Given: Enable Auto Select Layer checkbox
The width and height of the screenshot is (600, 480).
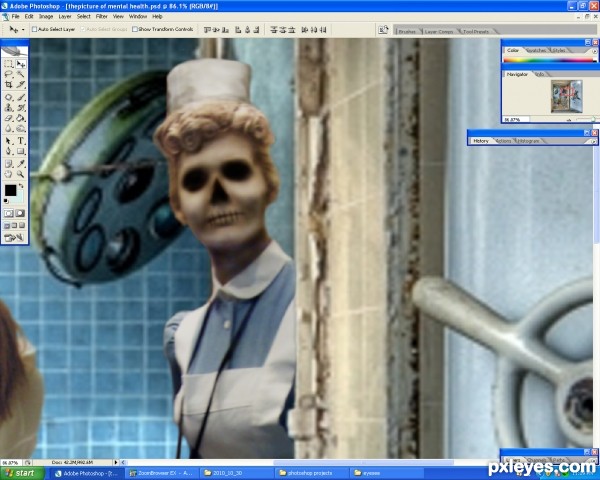Looking at the screenshot, I should pyautogui.click(x=34, y=29).
